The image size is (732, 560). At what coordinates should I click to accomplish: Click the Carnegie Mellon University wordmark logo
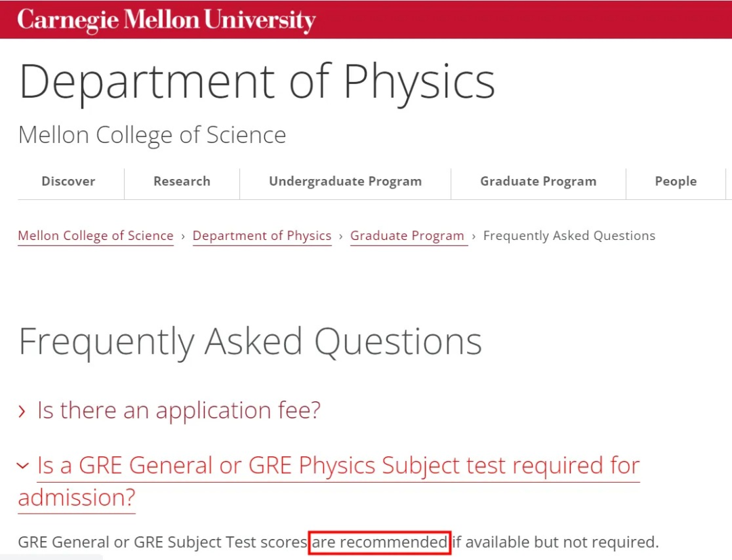pos(166,20)
